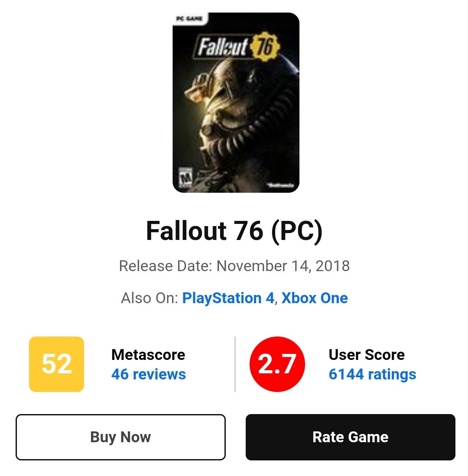Click the PC GAME label atop cover
Screen dimensions: 468x476
(189, 19)
